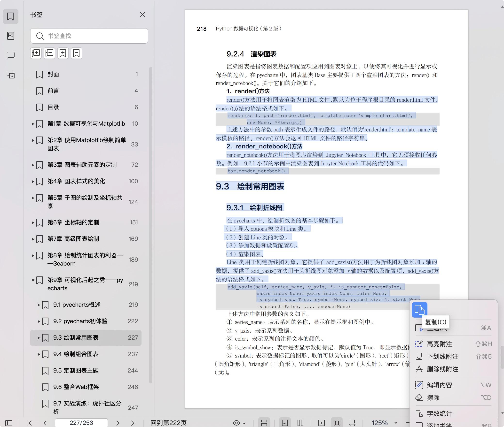Switch to two-page view mode

300,423
